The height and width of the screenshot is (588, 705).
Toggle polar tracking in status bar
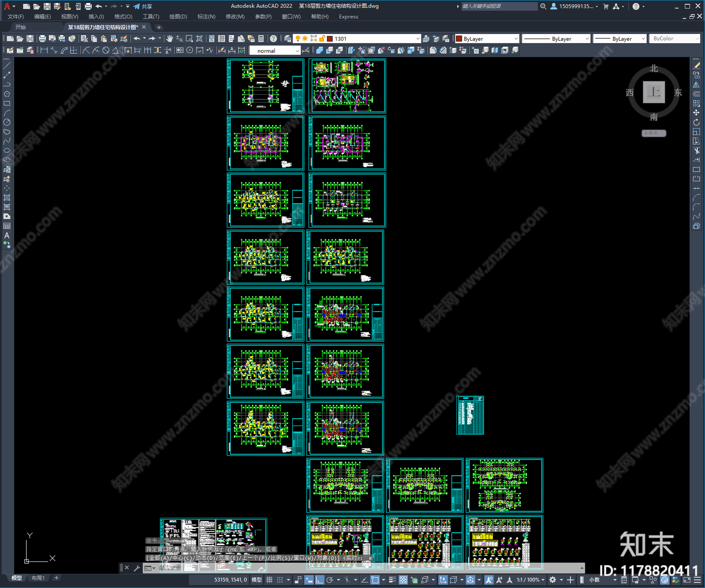330,580
